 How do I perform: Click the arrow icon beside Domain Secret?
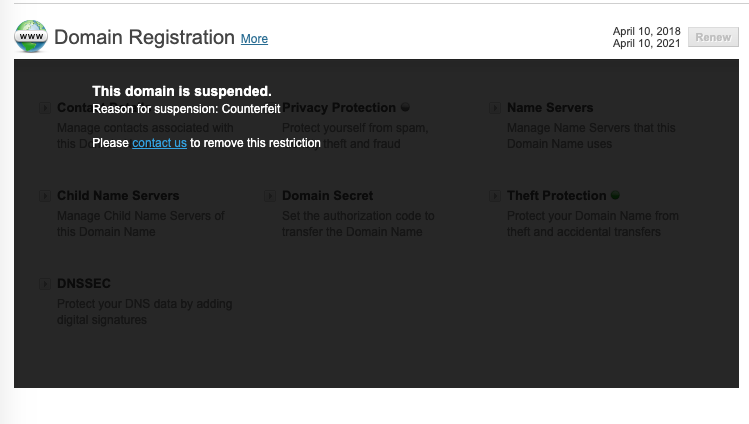[x=270, y=196]
